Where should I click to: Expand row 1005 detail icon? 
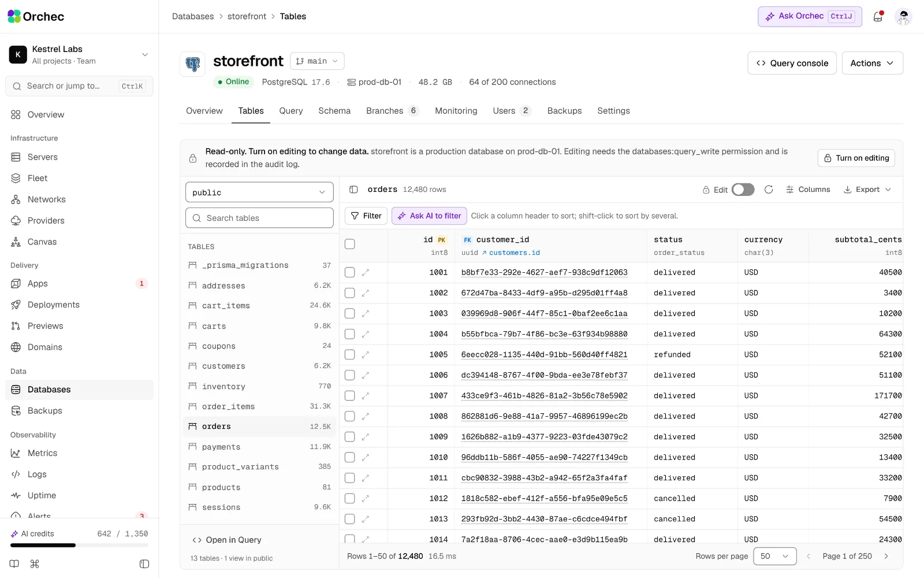coord(366,355)
